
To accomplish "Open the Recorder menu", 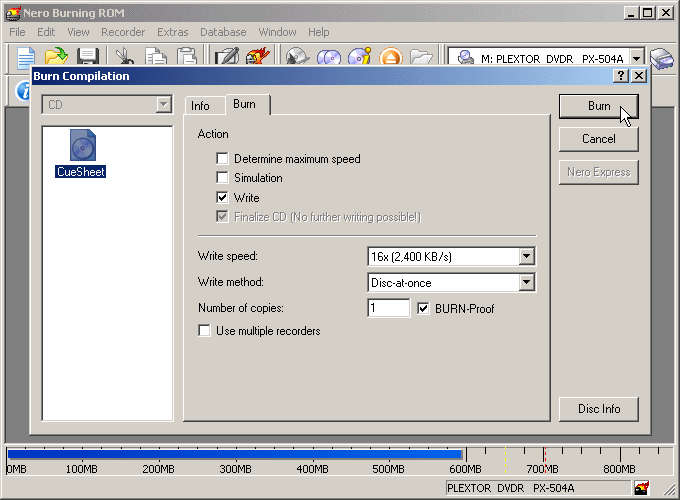I will 123,32.
